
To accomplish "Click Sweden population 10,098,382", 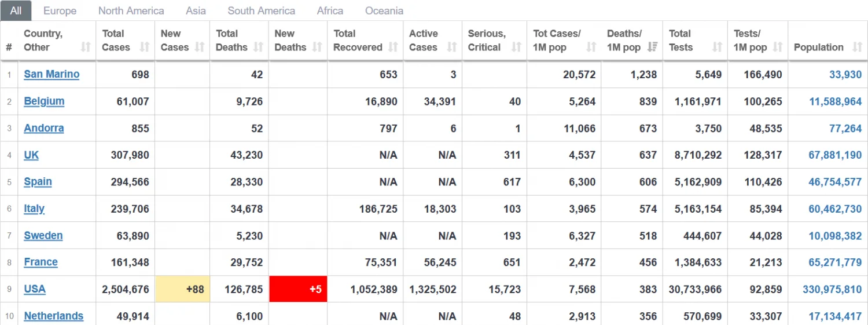I will pyautogui.click(x=835, y=235).
